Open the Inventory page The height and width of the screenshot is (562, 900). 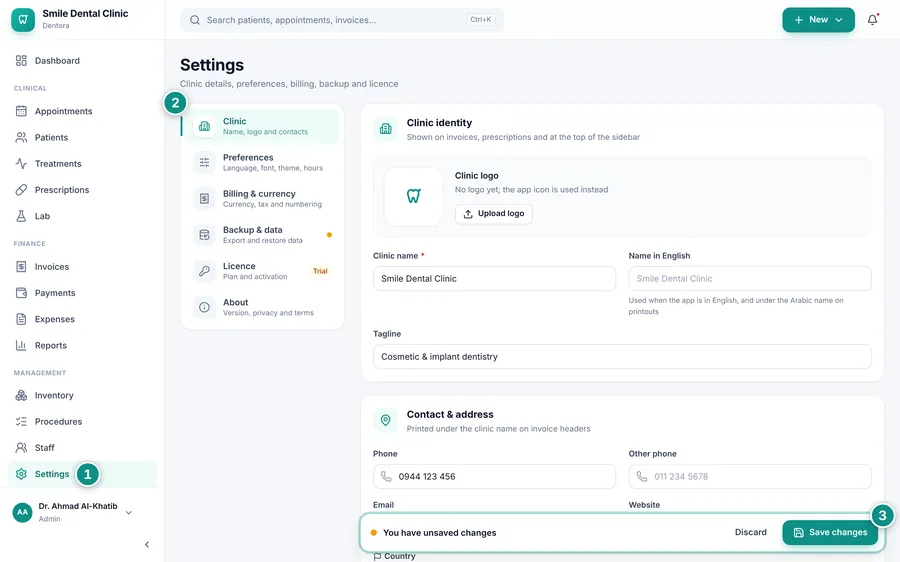point(82,395)
